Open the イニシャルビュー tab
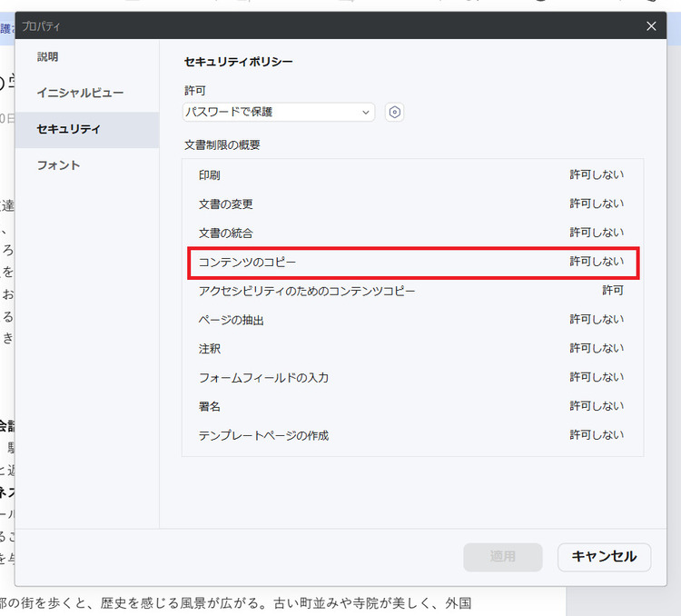 pos(80,93)
